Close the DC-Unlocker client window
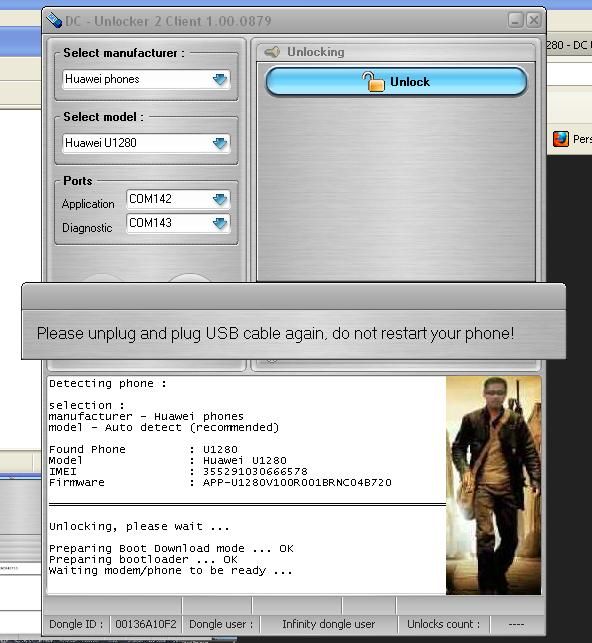 click(x=533, y=20)
